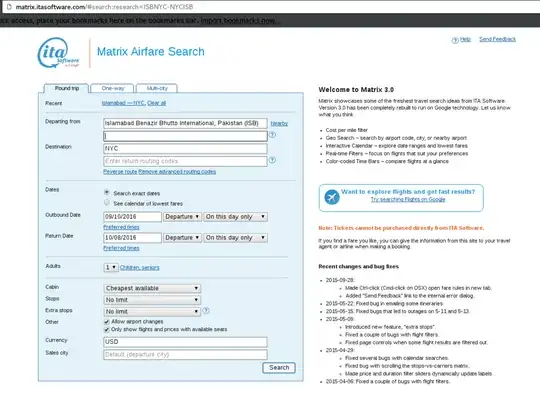The height and width of the screenshot is (393, 540).
Task: Click the Reverse route link
Action: click(120, 172)
